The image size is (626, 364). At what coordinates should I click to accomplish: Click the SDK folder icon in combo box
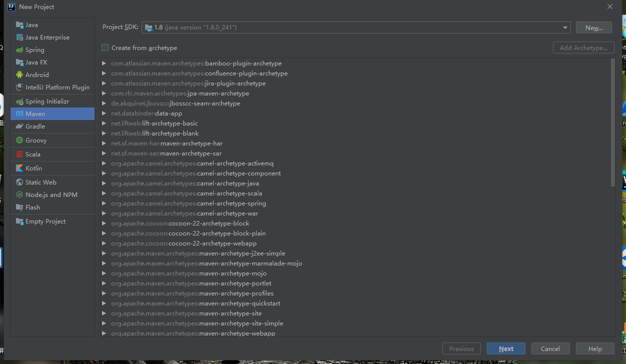coord(149,27)
